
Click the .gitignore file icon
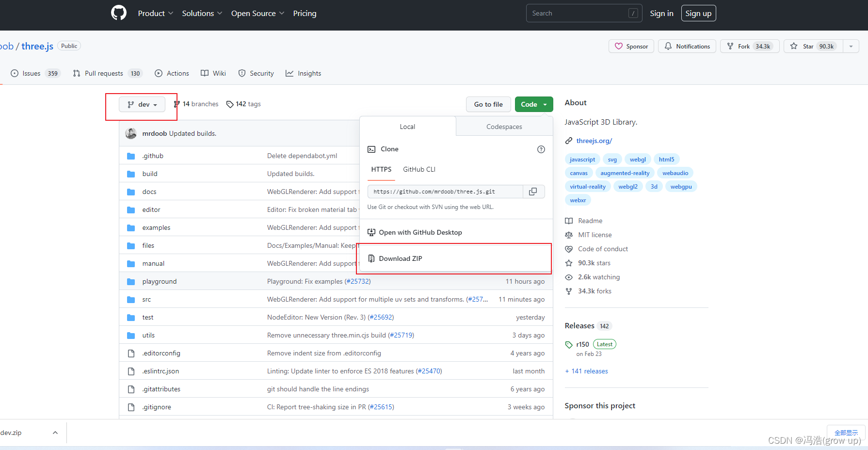131,407
